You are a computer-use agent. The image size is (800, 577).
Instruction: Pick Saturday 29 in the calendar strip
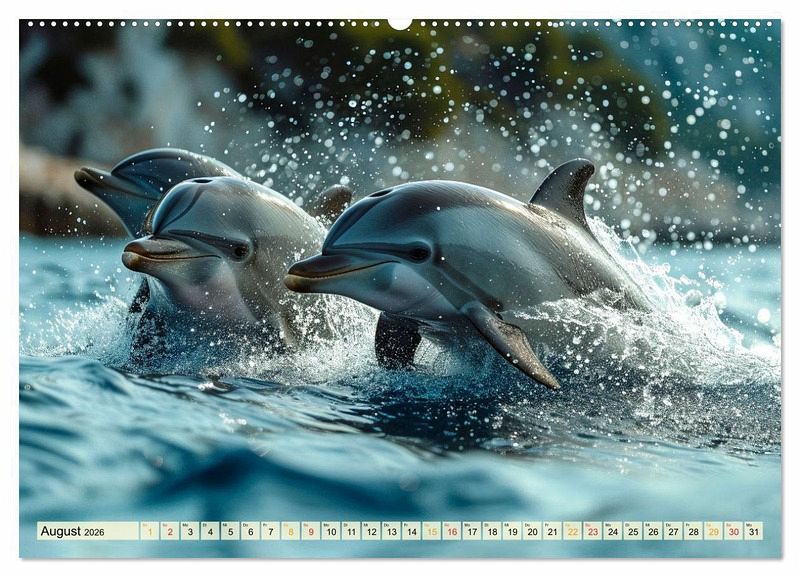(x=713, y=531)
